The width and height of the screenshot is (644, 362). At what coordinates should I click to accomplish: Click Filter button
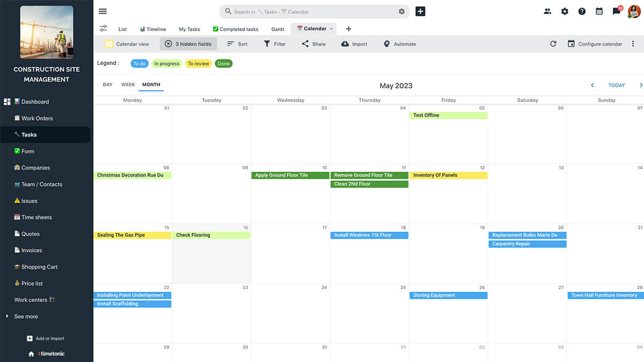click(274, 44)
